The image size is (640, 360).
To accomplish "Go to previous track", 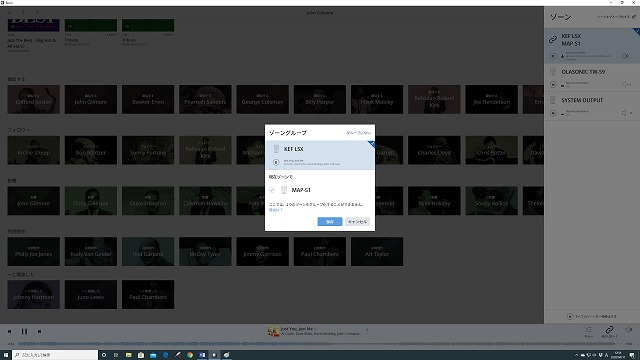I will tap(10, 331).
